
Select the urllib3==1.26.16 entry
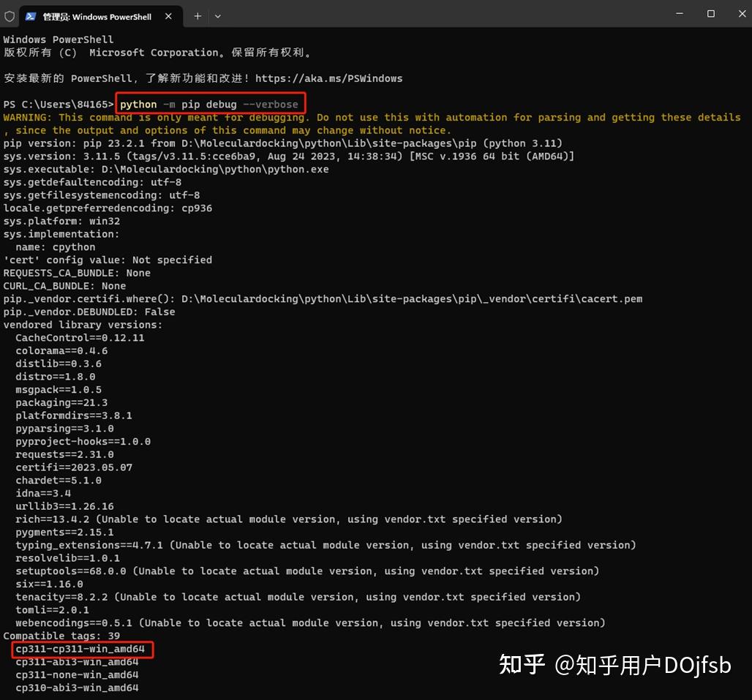[x=64, y=505]
